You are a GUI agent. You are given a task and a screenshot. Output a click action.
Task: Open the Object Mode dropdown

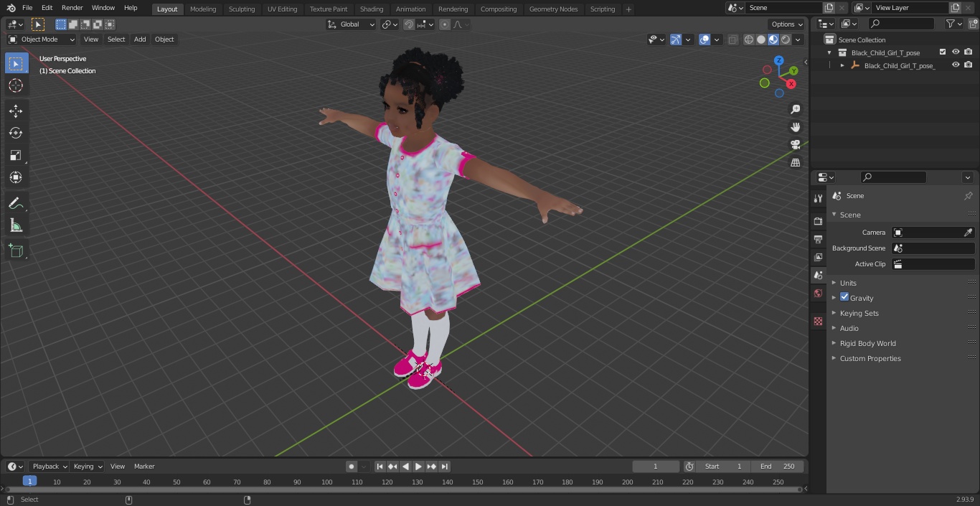click(42, 39)
